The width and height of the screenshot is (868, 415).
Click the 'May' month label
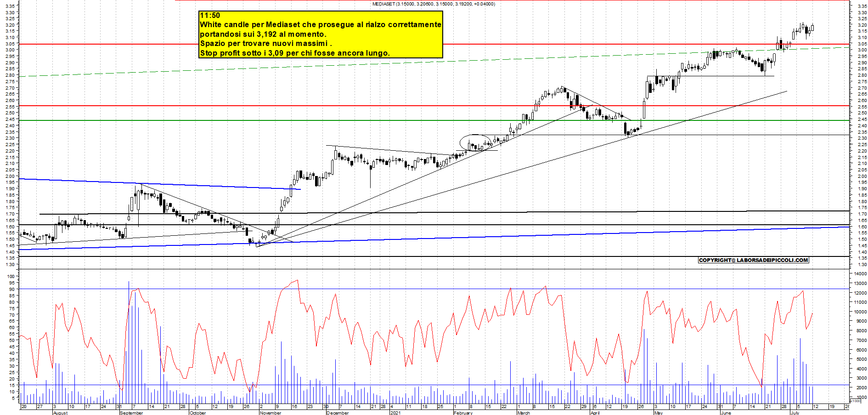658,413
